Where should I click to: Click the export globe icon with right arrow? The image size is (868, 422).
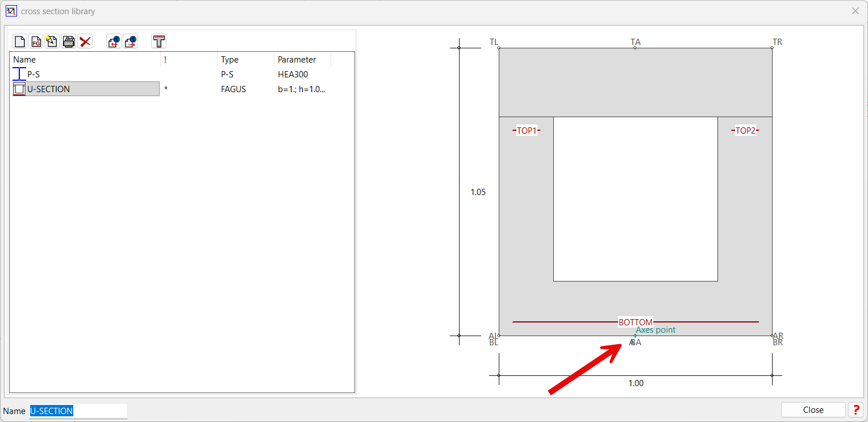(x=131, y=41)
